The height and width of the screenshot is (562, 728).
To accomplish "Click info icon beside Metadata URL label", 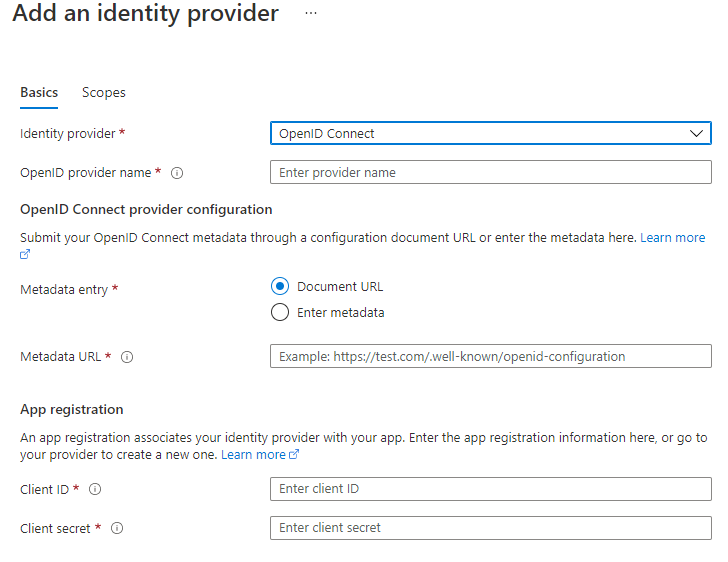I will [127, 357].
